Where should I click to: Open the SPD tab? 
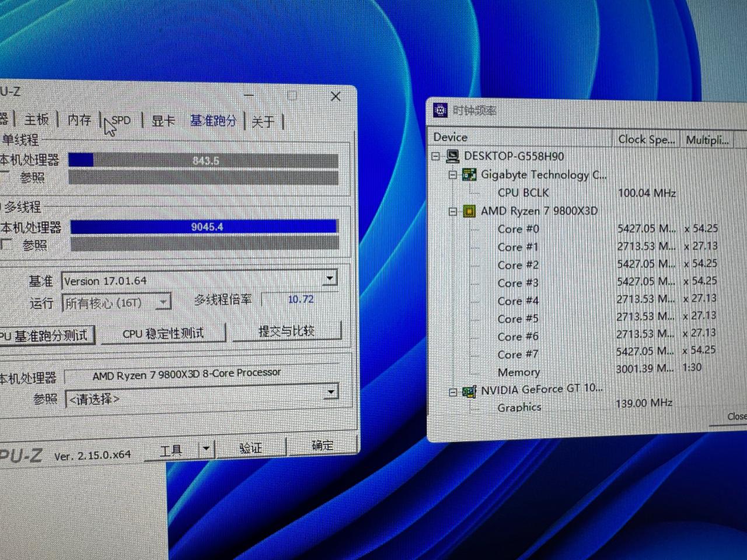(x=121, y=120)
